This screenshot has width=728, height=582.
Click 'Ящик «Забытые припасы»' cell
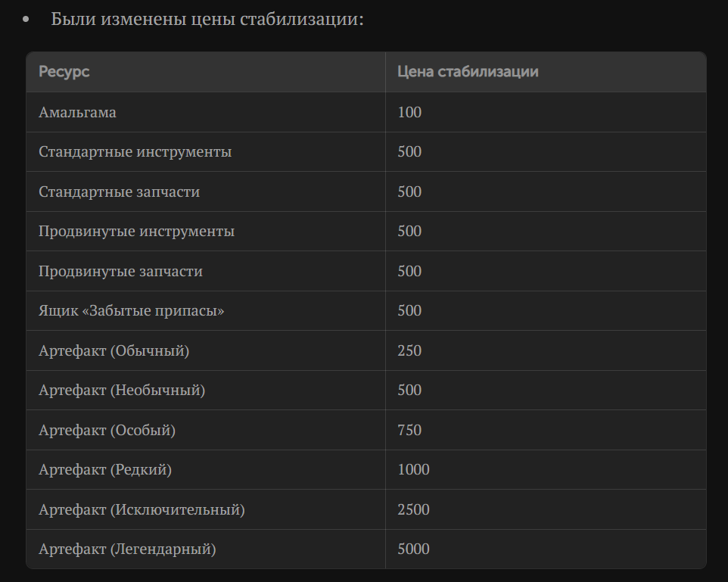(x=132, y=311)
